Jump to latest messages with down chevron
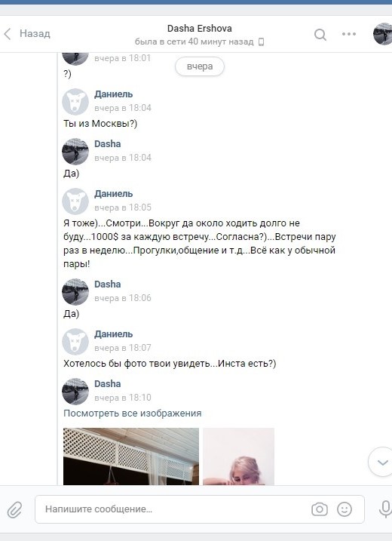392x541 pixels. 382,462
